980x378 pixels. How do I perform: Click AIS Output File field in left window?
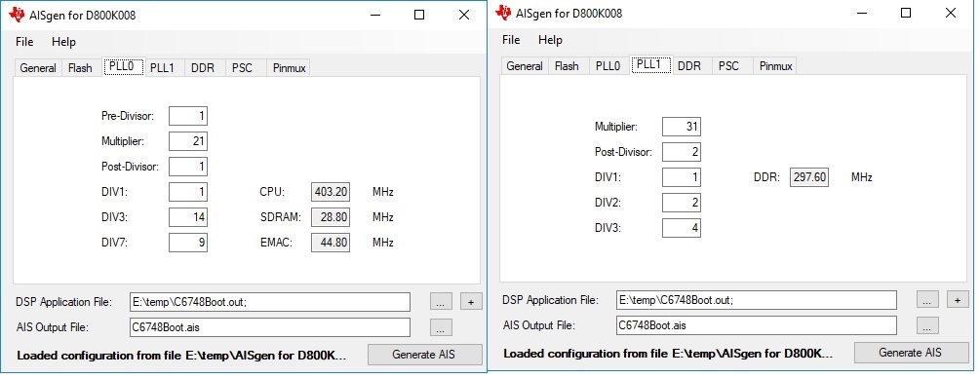pyautogui.click(x=270, y=326)
